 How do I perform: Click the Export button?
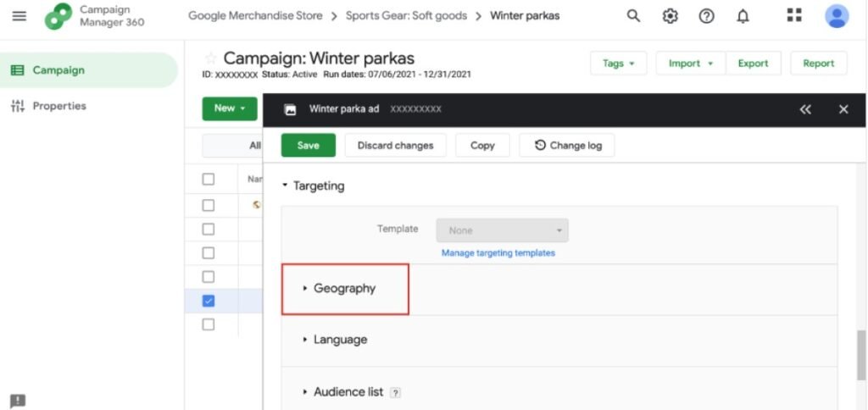(754, 64)
